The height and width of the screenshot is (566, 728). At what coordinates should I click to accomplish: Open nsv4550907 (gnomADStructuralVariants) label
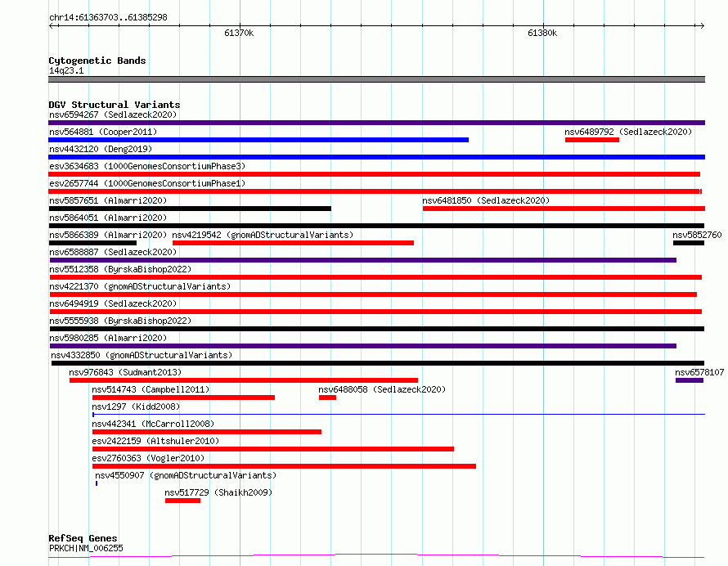(186, 475)
